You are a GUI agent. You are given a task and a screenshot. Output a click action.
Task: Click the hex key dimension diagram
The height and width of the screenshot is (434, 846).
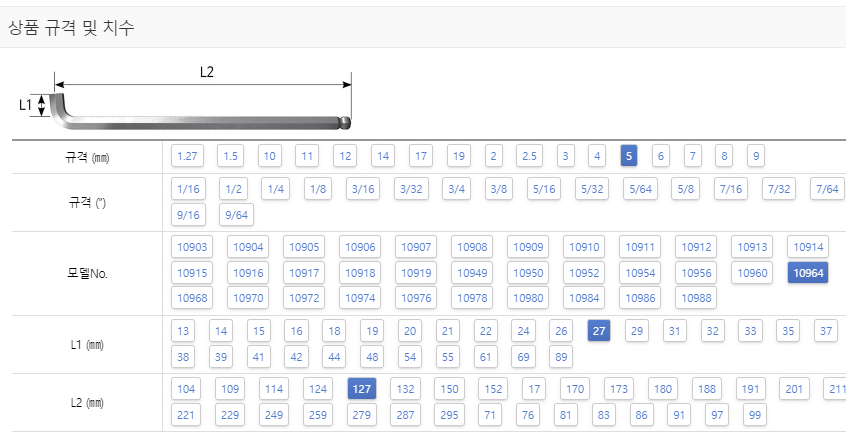point(186,99)
